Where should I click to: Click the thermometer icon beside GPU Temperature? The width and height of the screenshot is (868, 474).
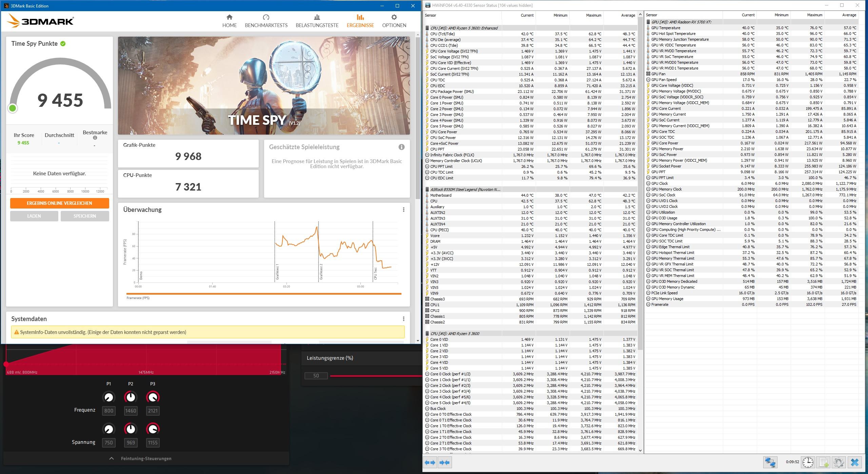click(648, 28)
